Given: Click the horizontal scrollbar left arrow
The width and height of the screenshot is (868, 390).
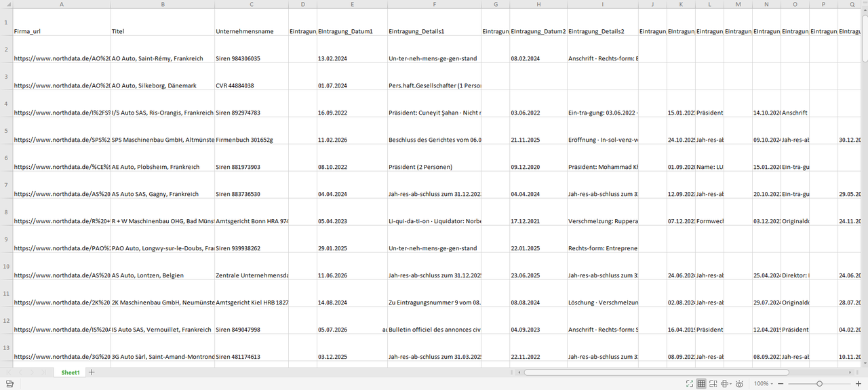Looking at the screenshot, I should (519, 372).
